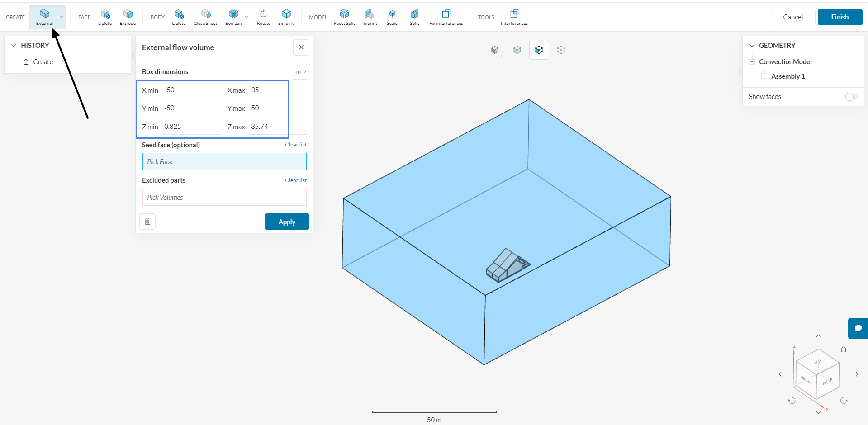The height and width of the screenshot is (425, 868).
Task: Collapse the HISTORY panel
Action: tap(14, 46)
